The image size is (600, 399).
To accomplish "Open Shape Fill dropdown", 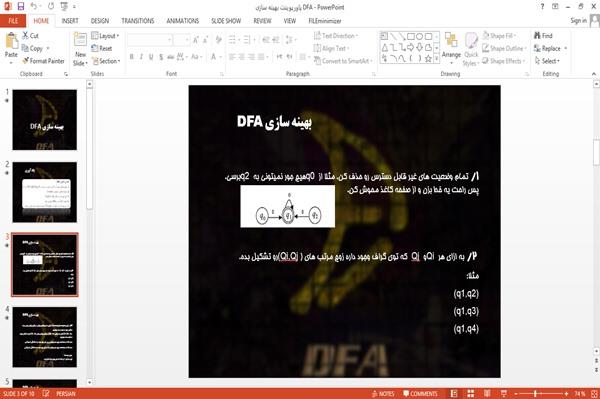I will point(499,36).
